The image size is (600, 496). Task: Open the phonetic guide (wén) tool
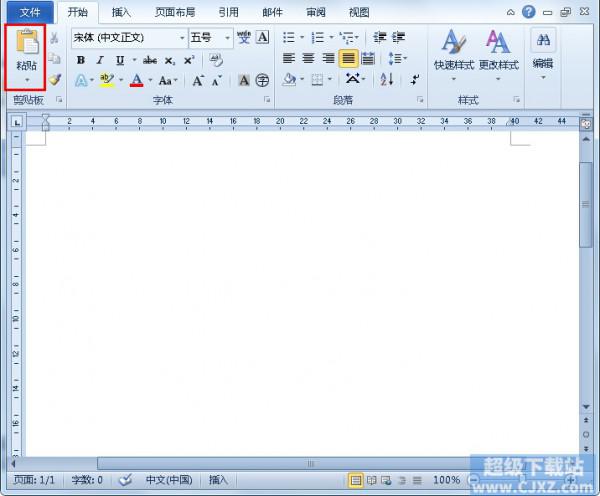244,38
